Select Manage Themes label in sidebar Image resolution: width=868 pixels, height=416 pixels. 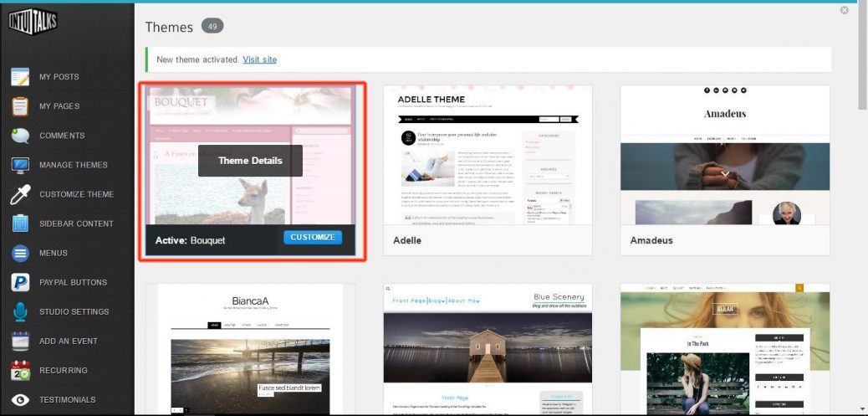[x=73, y=165]
